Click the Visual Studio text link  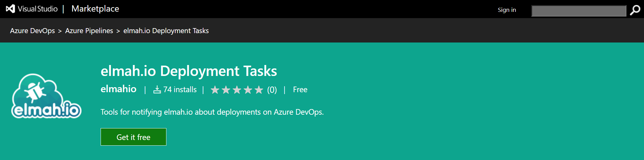point(38,9)
